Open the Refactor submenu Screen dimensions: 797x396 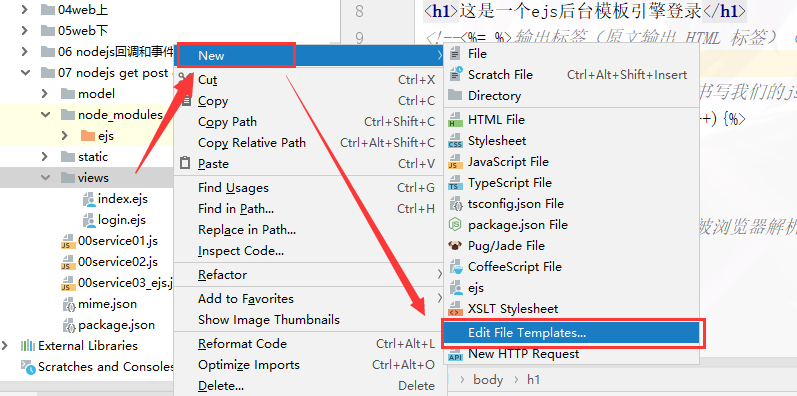pos(310,275)
